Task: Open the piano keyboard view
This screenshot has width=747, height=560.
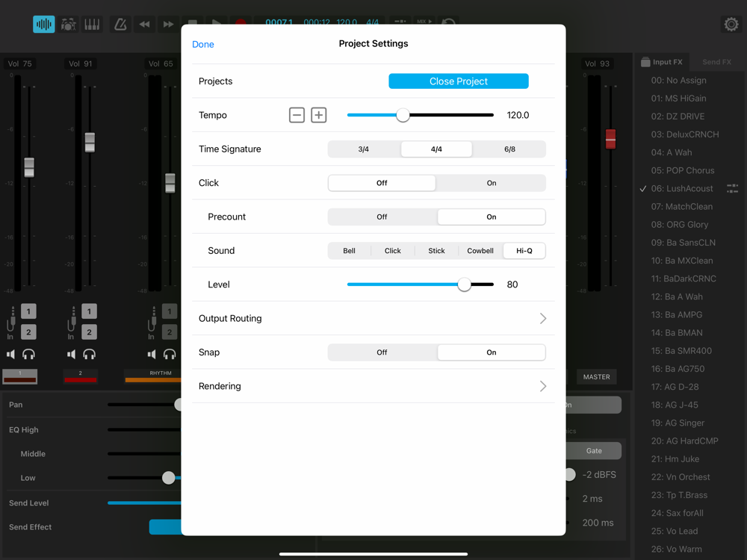Action: click(x=92, y=24)
